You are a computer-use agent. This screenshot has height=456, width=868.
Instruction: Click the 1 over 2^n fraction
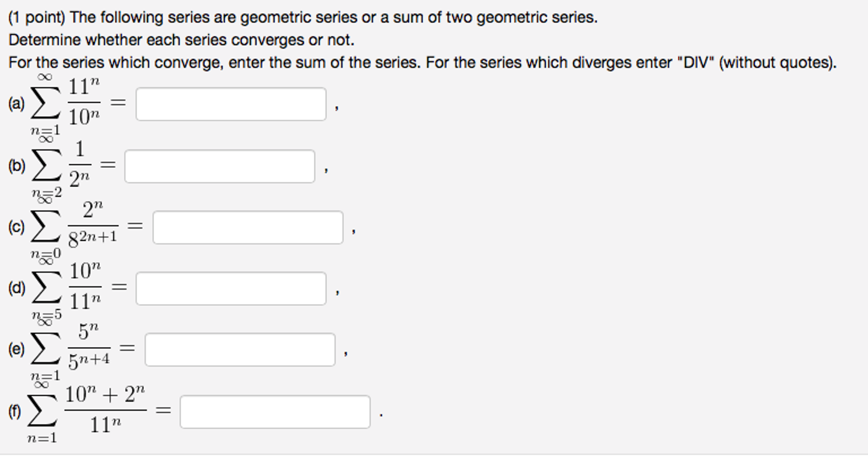[x=80, y=165]
